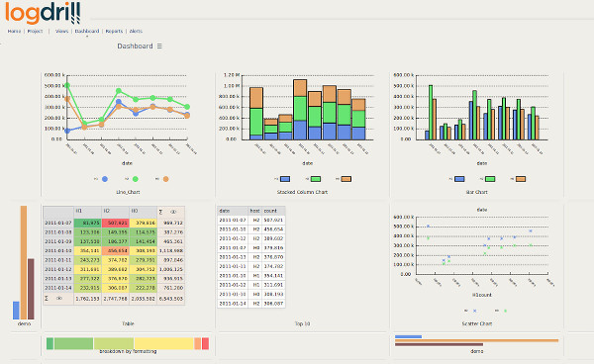The height and width of the screenshot is (364, 594).
Task: Toggle blue series in Stacked Column legend
Action: (x=285, y=179)
